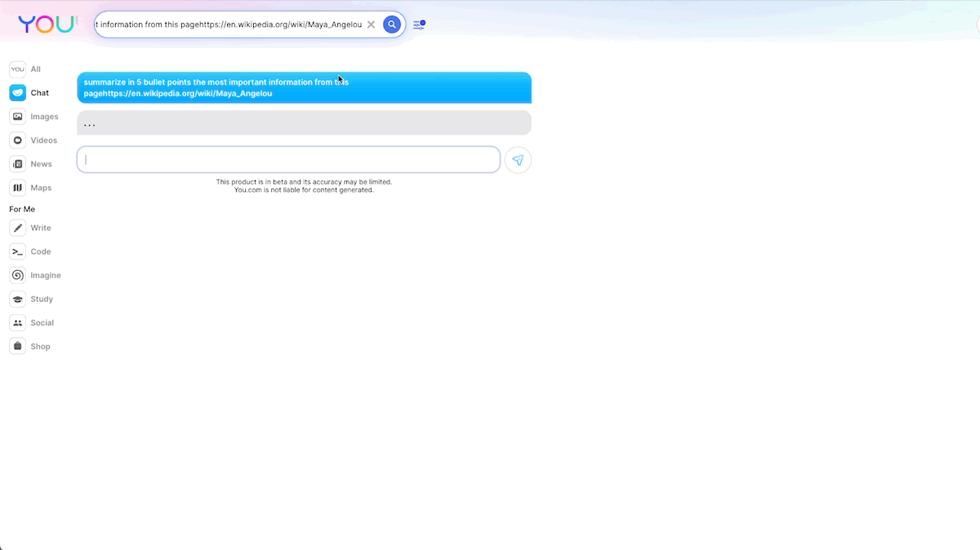Send the chat message
This screenshot has height=550, width=980.
[518, 160]
